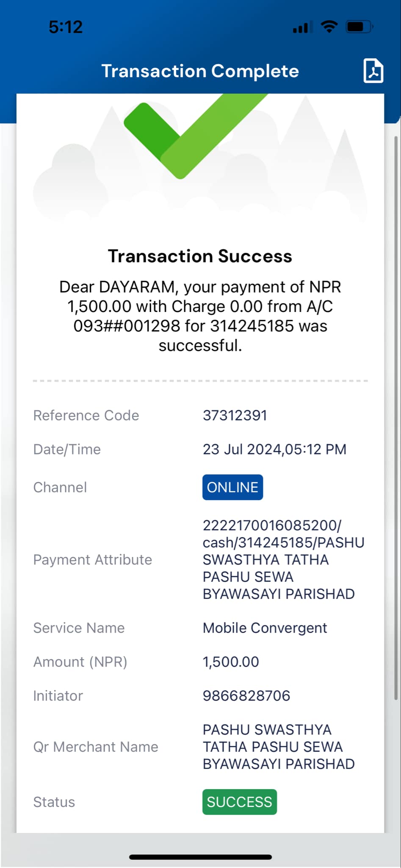Tap the amount value 1,500.00

click(231, 662)
